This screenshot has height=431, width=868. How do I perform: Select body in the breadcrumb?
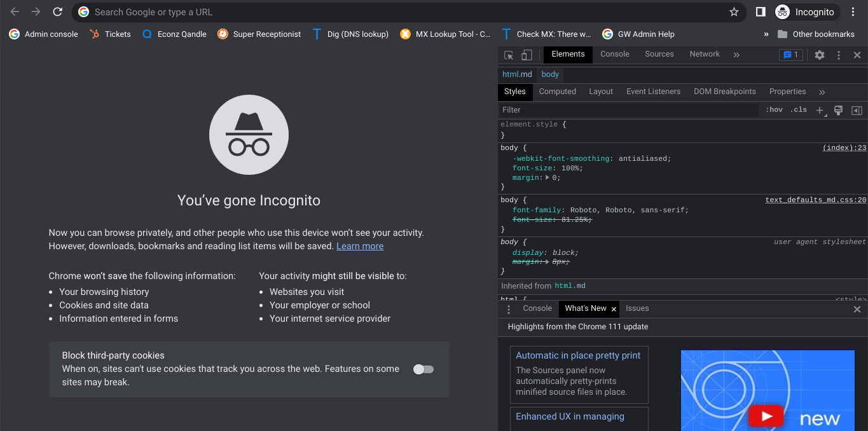550,74
